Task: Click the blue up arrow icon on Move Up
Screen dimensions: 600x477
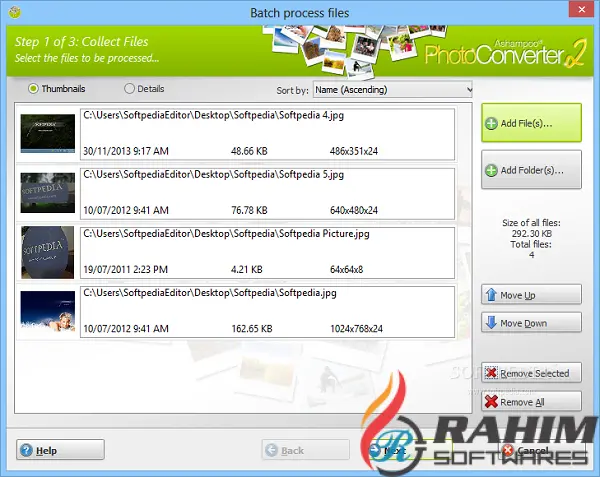Action: pos(491,295)
